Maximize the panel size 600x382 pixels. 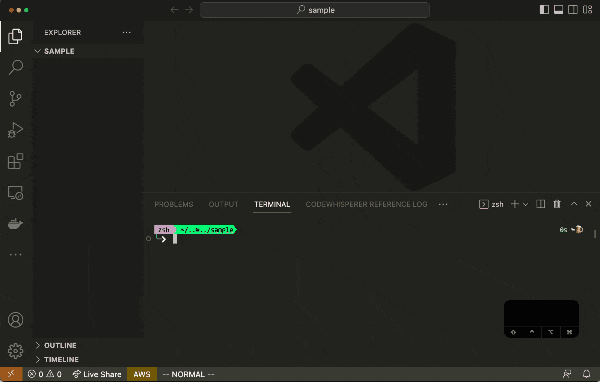click(574, 204)
